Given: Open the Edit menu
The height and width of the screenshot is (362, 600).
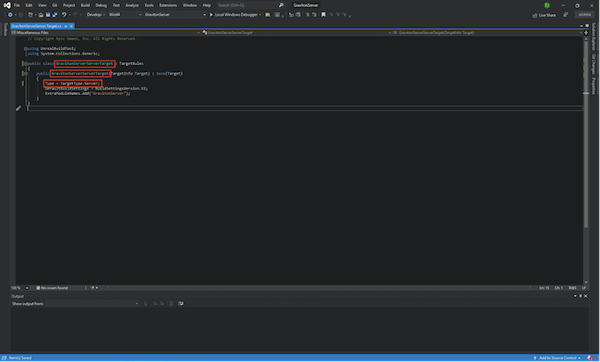Looking at the screenshot, I should [x=29, y=5].
